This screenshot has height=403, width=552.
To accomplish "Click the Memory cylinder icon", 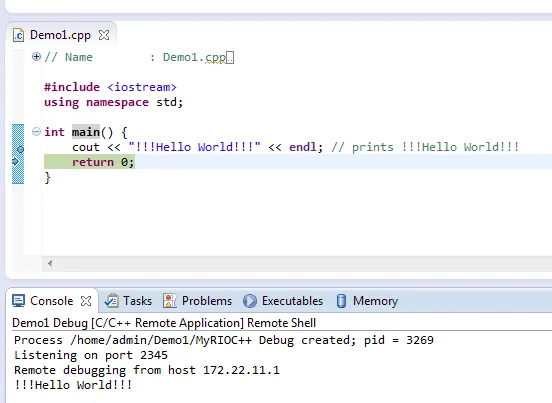I will coord(341,301).
